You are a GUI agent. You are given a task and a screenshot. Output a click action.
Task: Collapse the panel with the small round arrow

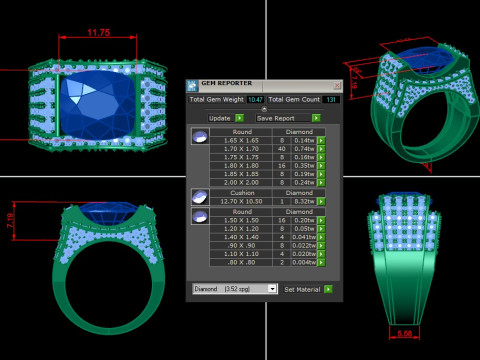pos(264,109)
